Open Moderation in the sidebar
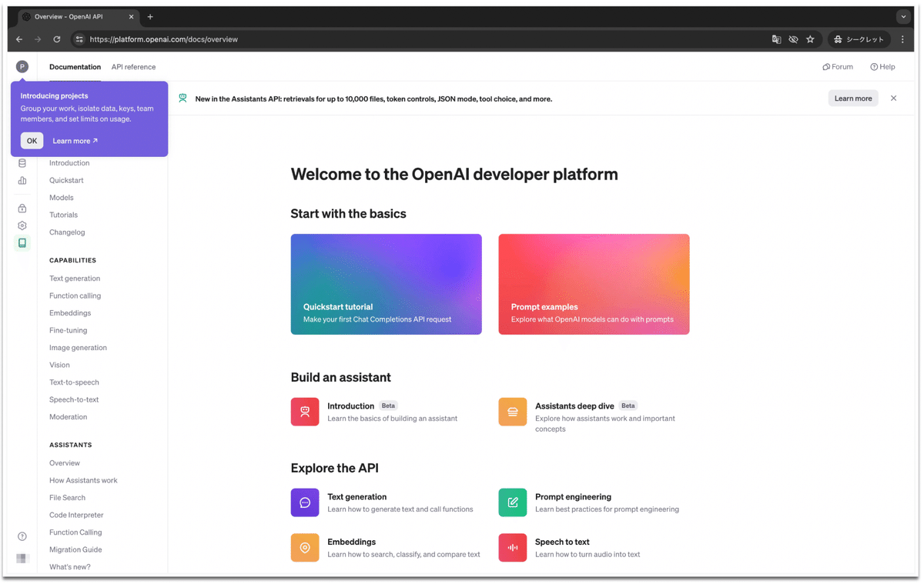This screenshot has height=584, width=924. point(68,417)
